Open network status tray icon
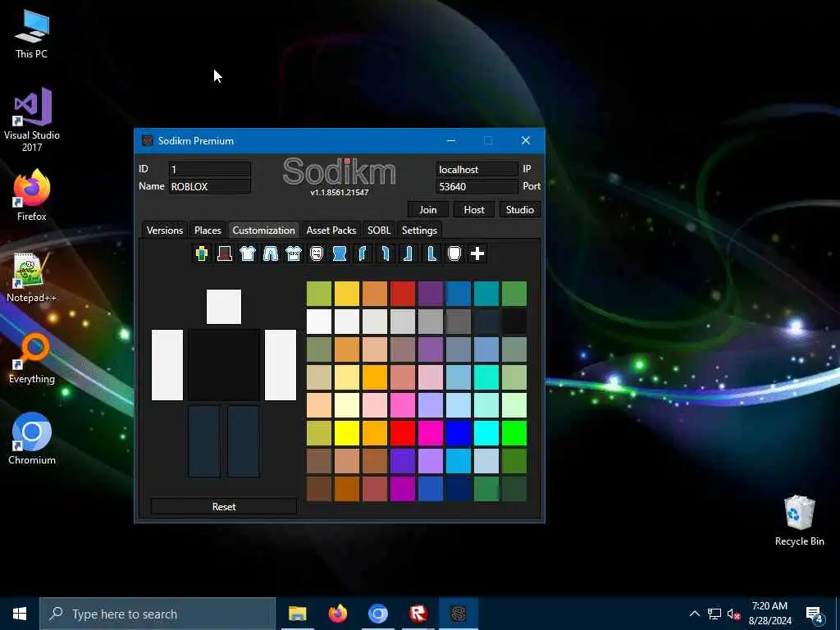 click(714, 614)
